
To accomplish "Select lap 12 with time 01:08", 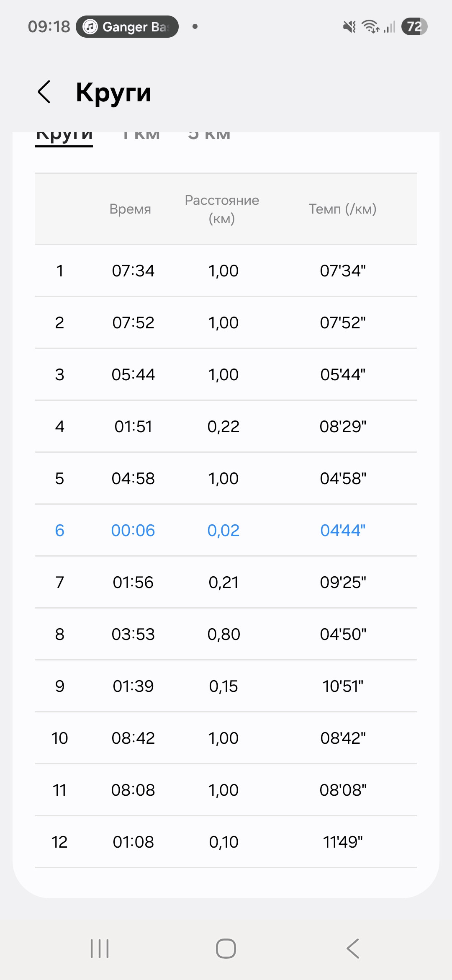I will [x=226, y=842].
